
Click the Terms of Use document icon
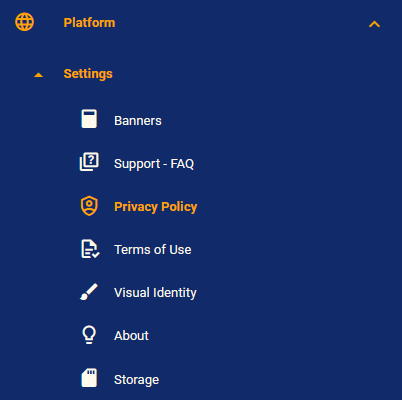90,249
